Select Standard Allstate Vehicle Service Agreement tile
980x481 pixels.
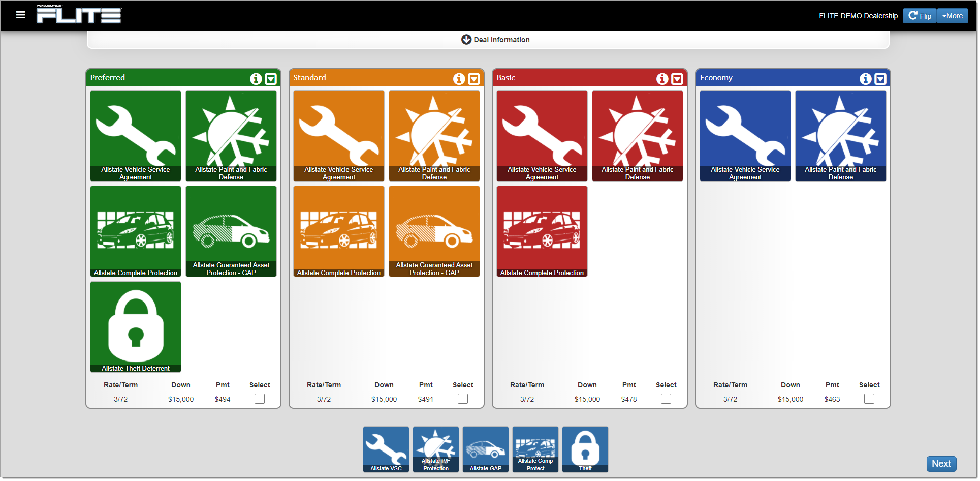tap(339, 136)
